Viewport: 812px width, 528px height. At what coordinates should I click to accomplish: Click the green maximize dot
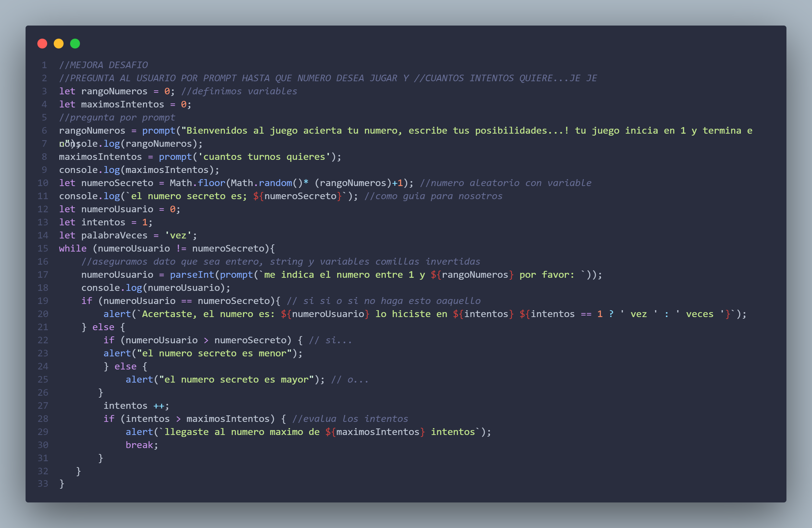coord(75,44)
